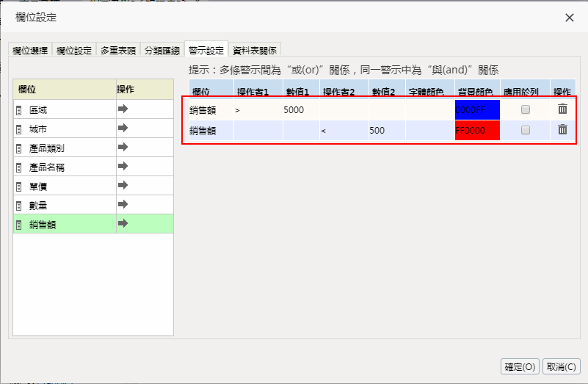The height and width of the screenshot is (384, 588).
Task: Click the 確定(O) button
Action: [520, 366]
